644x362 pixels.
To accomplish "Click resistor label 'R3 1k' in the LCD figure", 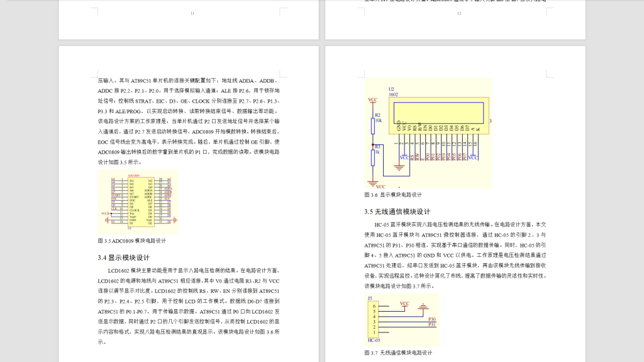I will pos(377,149).
